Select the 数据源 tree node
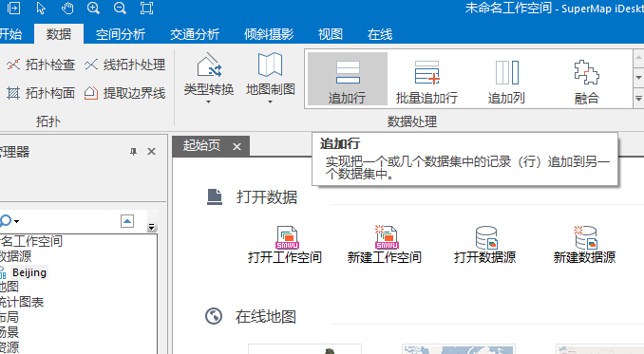The image size is (644, 354). tap(15, 256)
